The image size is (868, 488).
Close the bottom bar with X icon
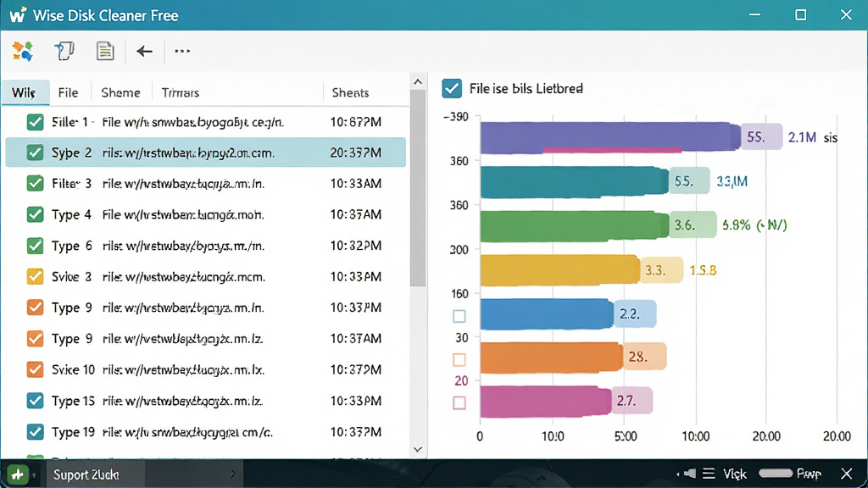coord(846,474)
